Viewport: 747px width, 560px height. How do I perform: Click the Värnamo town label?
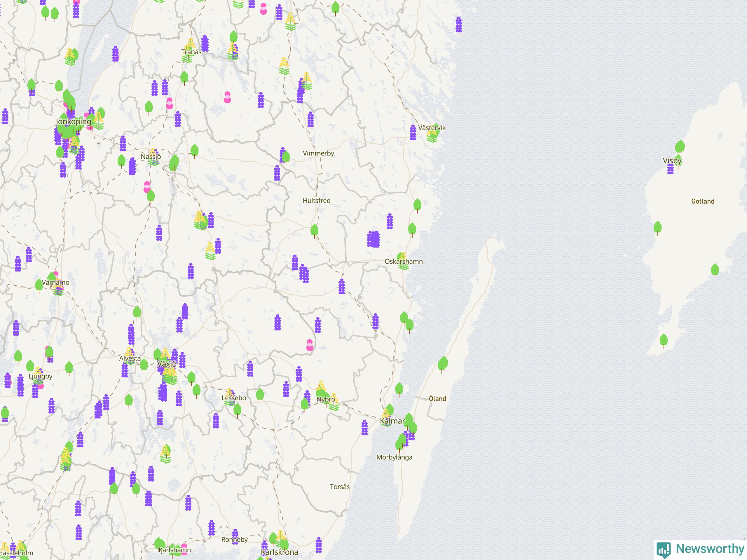click(x=56, y=283)
